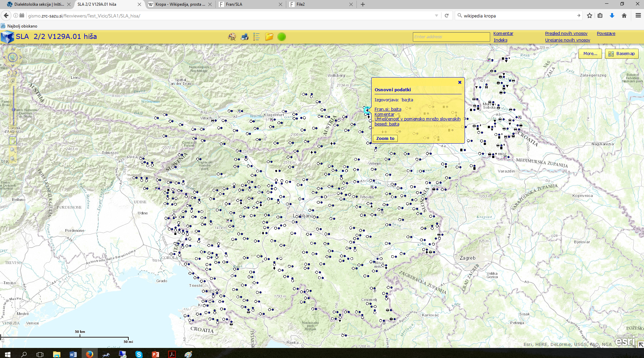
Task: Click the blue cube SLA logo
Action: tap(7, 37)
